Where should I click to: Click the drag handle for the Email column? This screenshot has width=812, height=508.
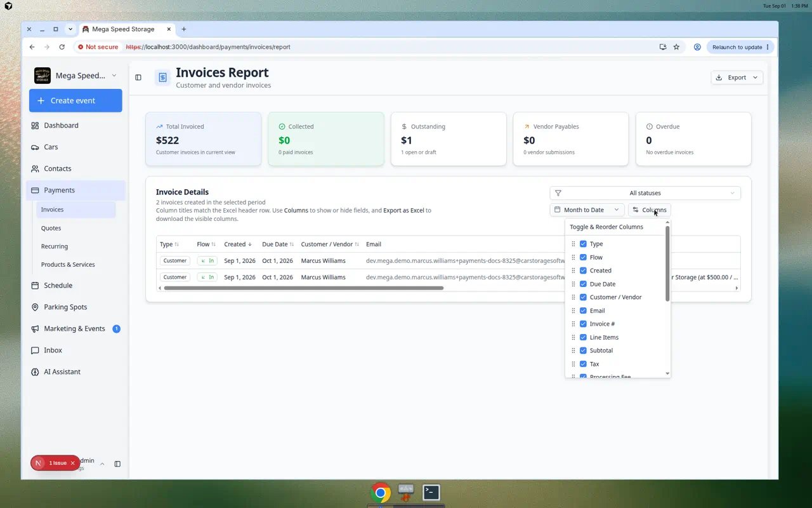(573, 311)
